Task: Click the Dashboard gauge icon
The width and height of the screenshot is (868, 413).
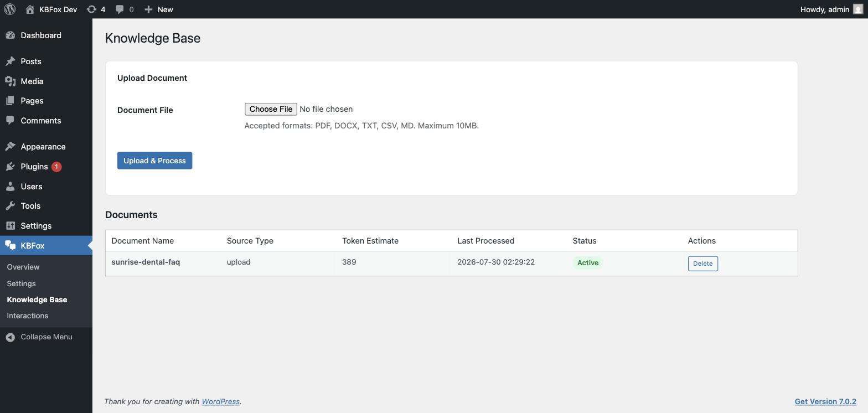Action: pyautogui.click(x=11, y=35)
